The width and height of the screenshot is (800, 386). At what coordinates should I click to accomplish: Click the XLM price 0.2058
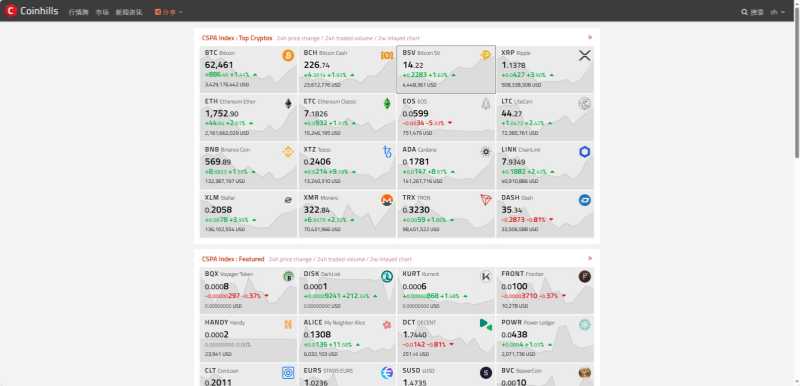pos(218,210)
